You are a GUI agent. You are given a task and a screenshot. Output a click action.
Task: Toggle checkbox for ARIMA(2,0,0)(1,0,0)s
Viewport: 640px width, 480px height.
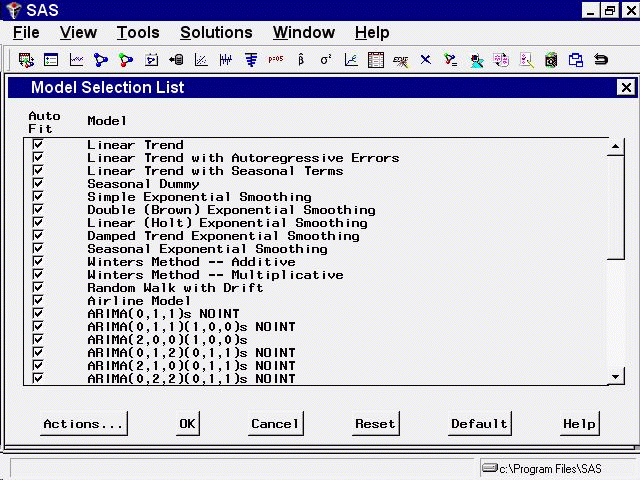tap(38, 339)
